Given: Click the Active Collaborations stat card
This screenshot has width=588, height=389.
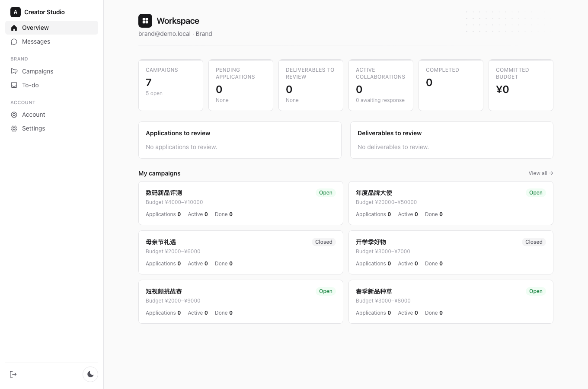Looking at the screenshot, I should [381, 85].
